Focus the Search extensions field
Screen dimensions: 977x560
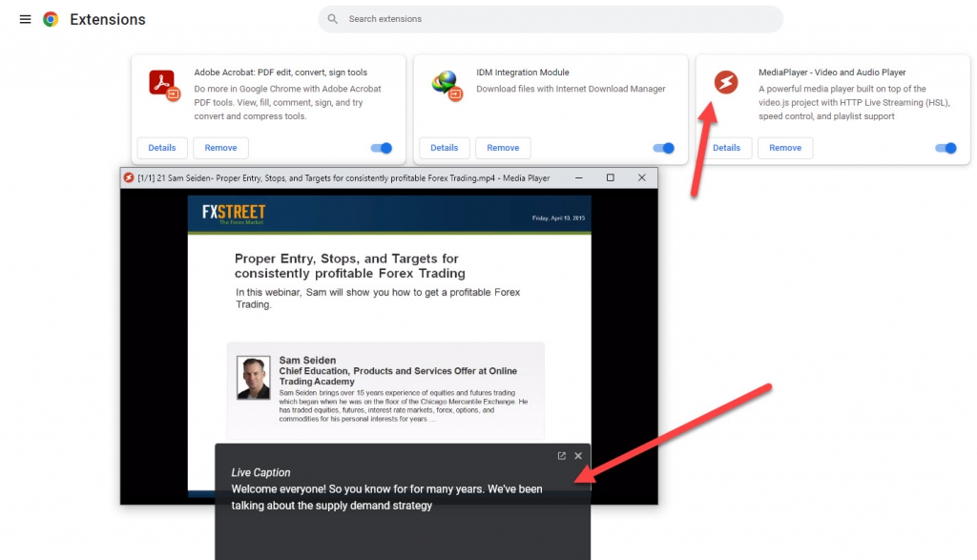551,19
